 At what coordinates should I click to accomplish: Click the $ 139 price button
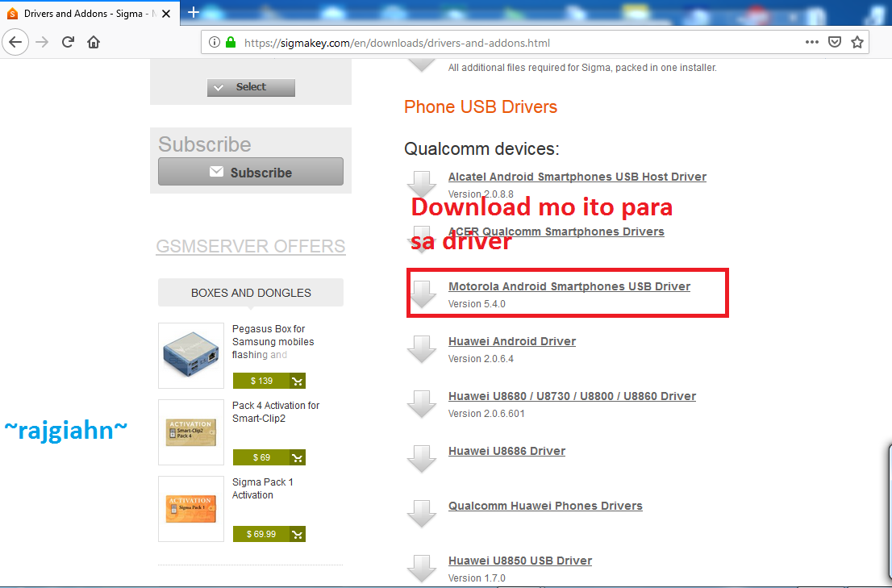click(261, 381)
